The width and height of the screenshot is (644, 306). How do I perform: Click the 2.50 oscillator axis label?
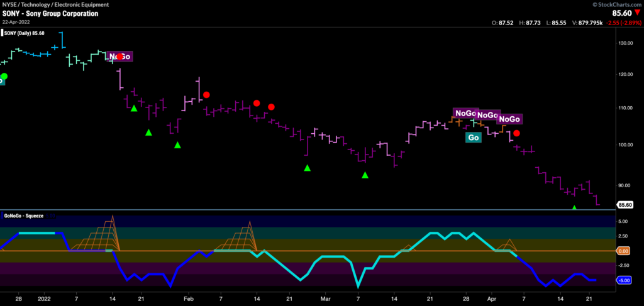[x=623, y=236]
